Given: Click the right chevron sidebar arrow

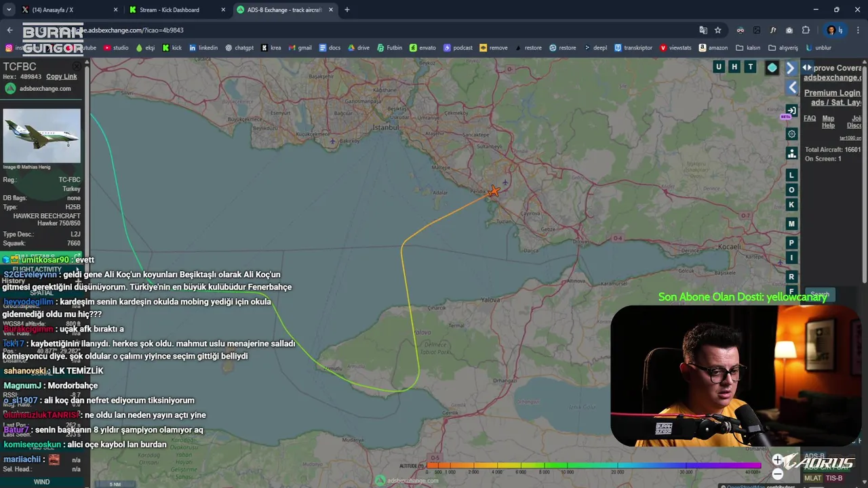Looking at the screenshot, I should coord(791,68).
